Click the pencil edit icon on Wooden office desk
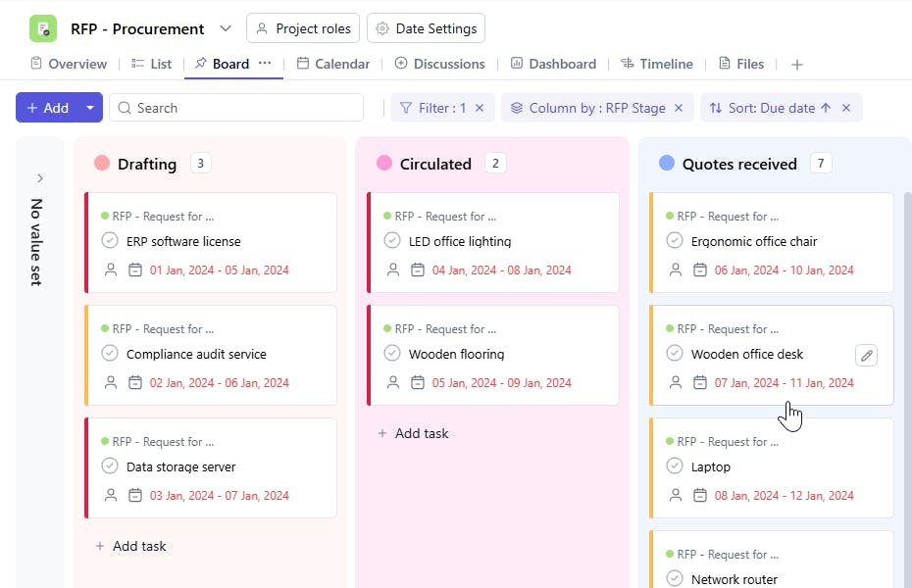The height and width of the screenshot is (588, 912). point(866,355)
